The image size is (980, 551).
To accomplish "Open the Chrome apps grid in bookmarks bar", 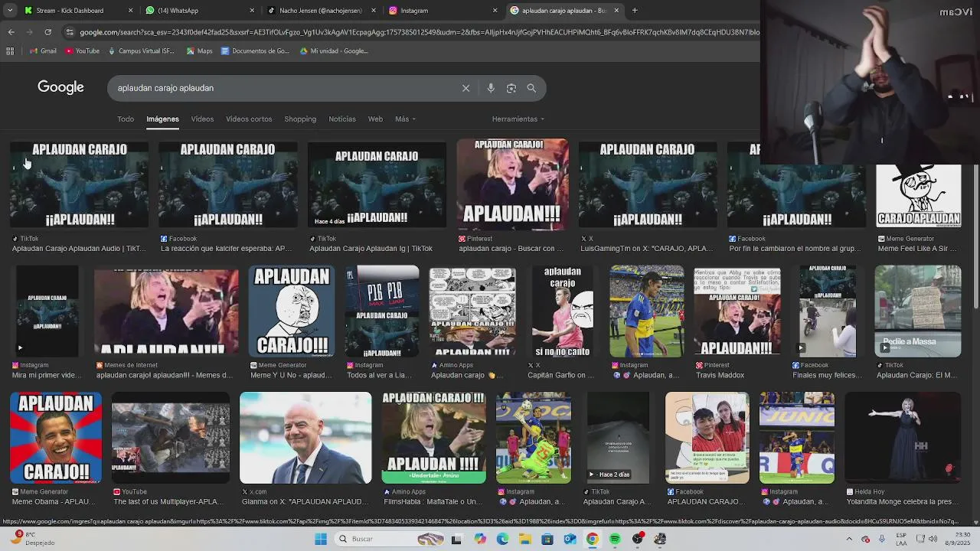I will tap(10, 51).
